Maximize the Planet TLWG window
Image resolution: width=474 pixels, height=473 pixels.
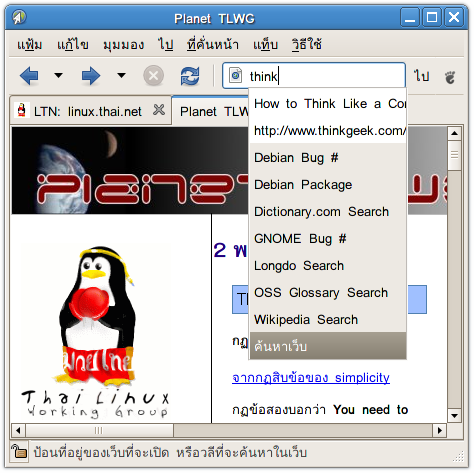click(432, 17)
